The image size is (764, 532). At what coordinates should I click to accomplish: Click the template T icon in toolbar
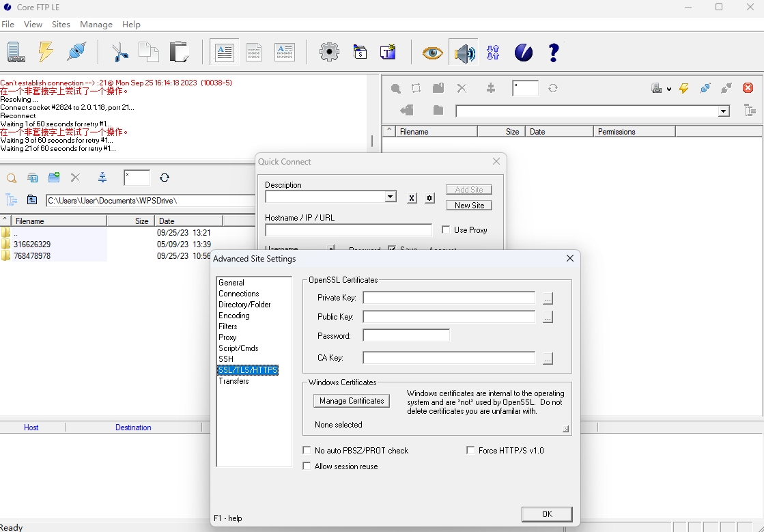(x=388, y=52)
